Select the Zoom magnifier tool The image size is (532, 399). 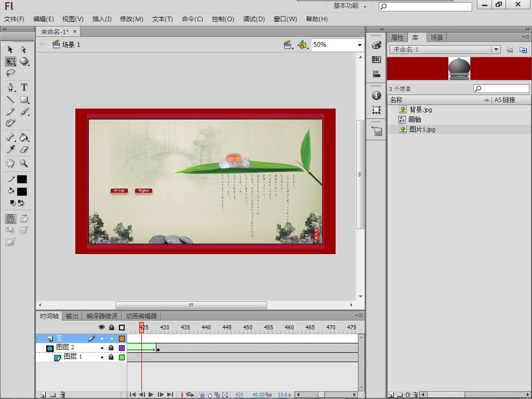(24, 163)
